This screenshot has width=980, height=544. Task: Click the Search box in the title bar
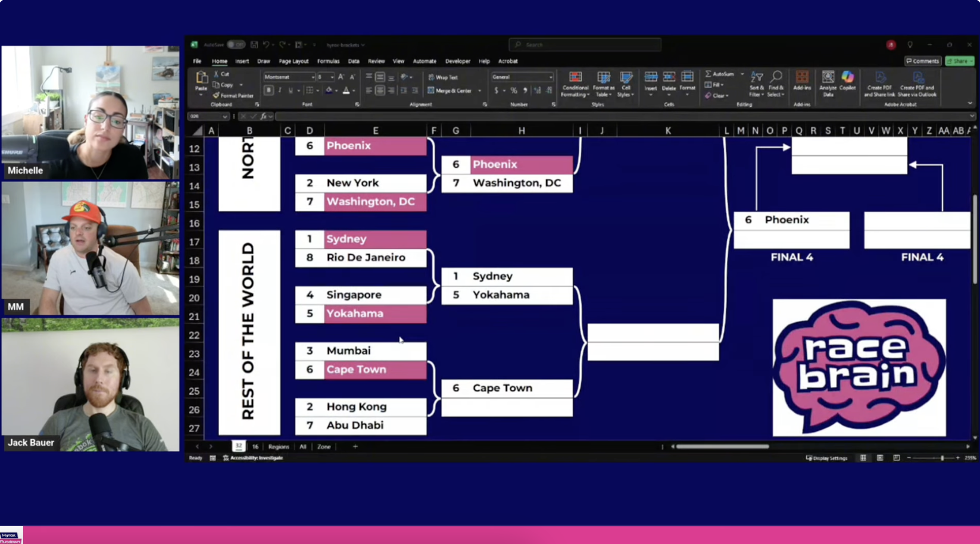pos(585,45)
